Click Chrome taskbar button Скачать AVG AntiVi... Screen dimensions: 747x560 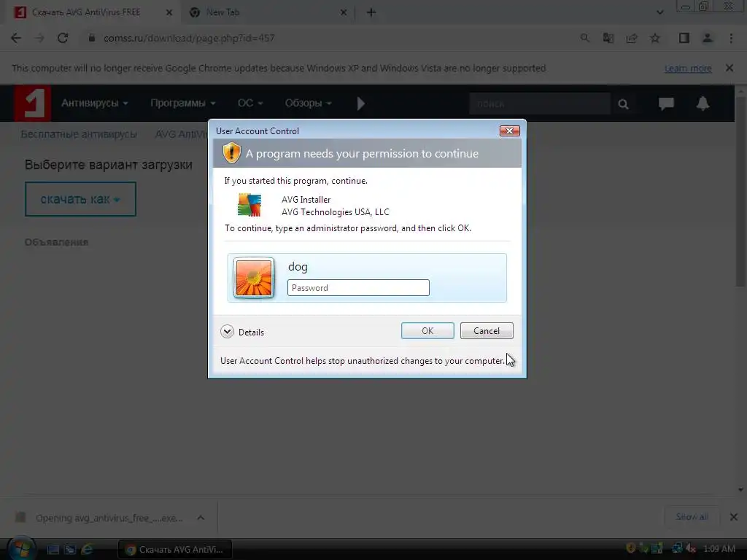coord(174,550)
